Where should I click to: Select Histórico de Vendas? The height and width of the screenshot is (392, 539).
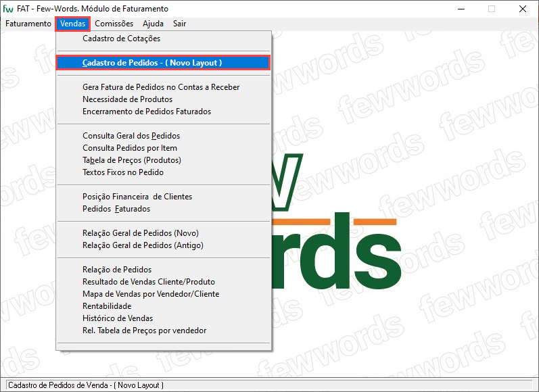[x=163, y=318]
